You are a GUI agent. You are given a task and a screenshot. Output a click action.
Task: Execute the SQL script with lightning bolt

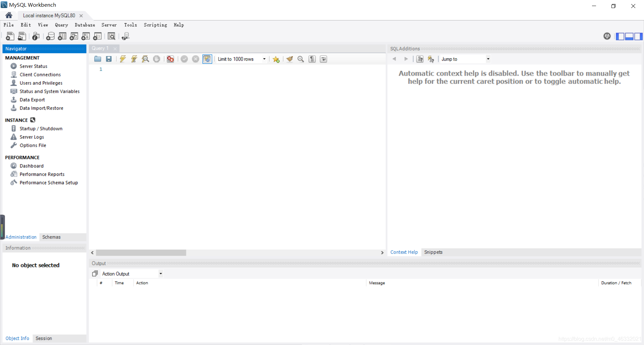[123, 59]
